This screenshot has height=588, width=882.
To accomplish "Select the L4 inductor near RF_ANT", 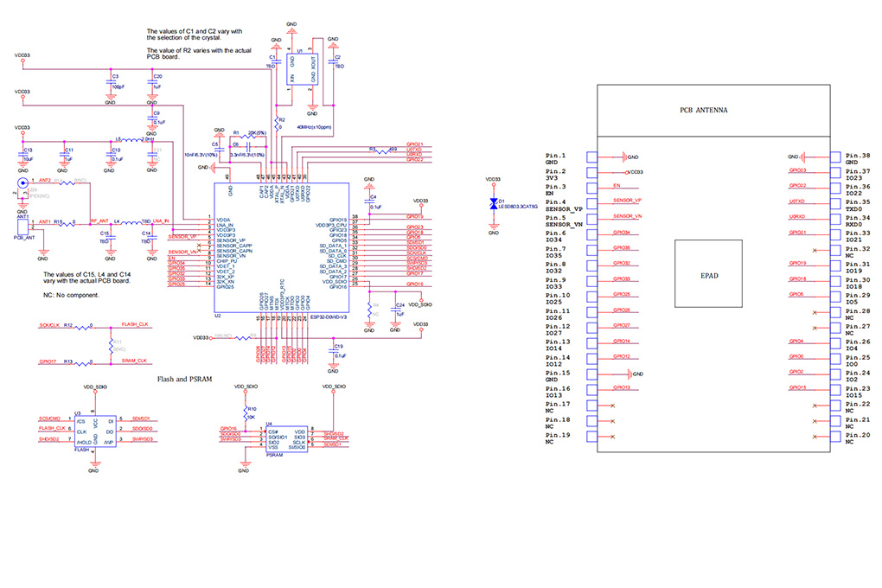I will 131,223.
